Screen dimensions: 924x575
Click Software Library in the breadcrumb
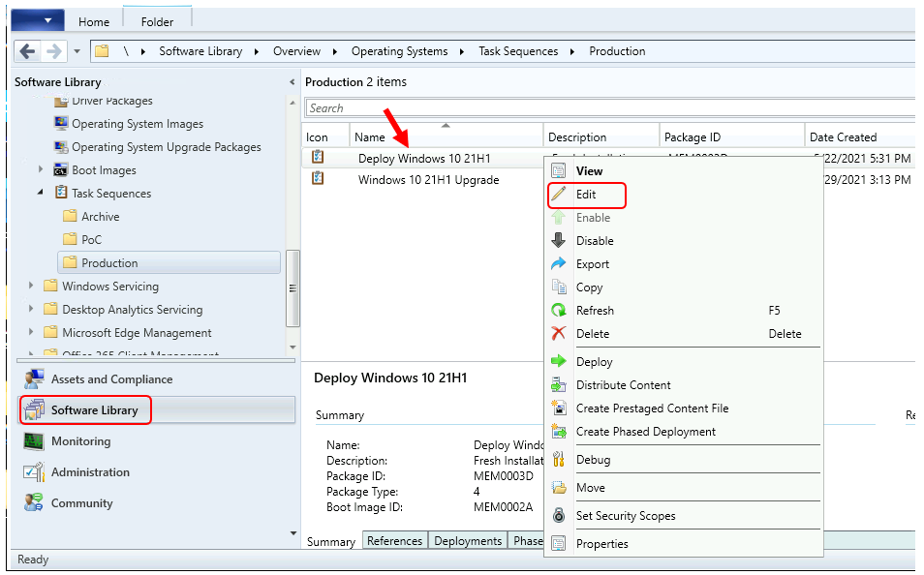200,51
